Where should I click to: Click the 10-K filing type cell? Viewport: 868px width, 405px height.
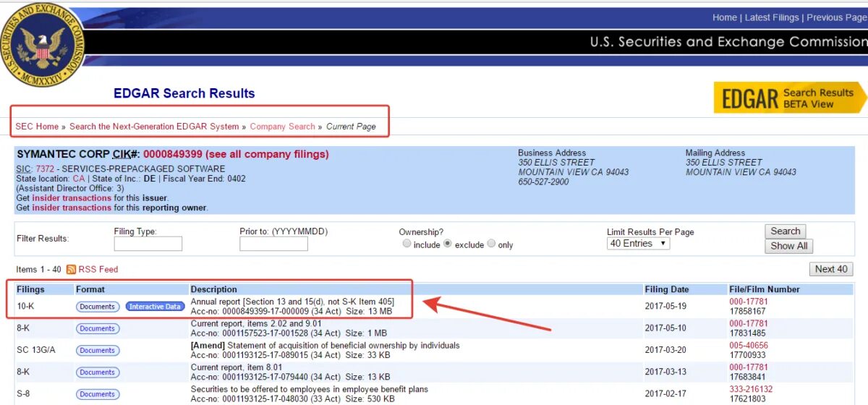tap(25, 306)
